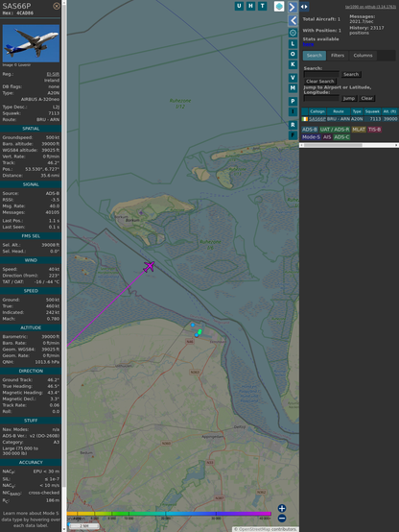Click the SPATIAL section header
Image resolution: width=399 pixels, height=532 pixels.
click(31, 129)
